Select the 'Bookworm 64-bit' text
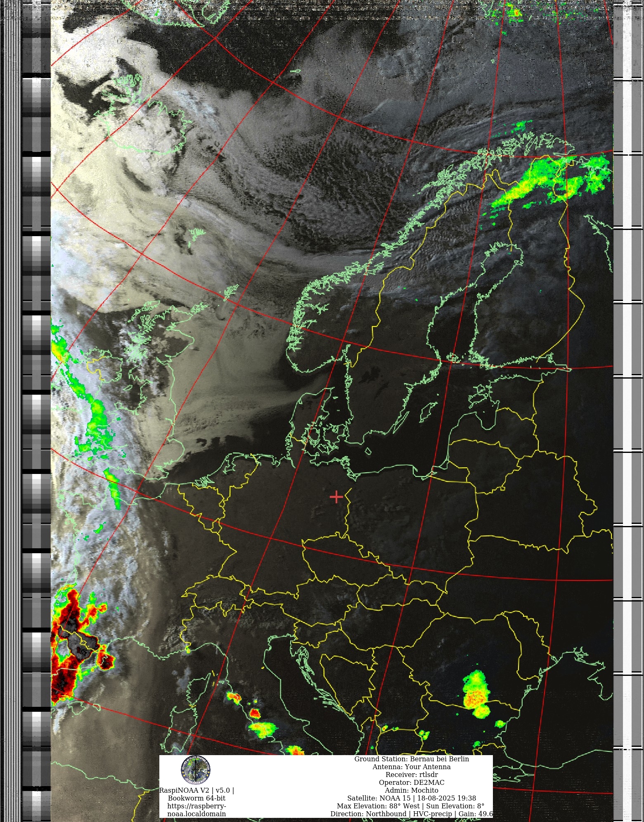The image size is (644, 822). coord(197,798)
